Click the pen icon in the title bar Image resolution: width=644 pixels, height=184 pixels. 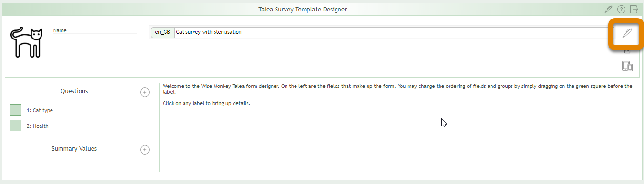click(608, 9)
